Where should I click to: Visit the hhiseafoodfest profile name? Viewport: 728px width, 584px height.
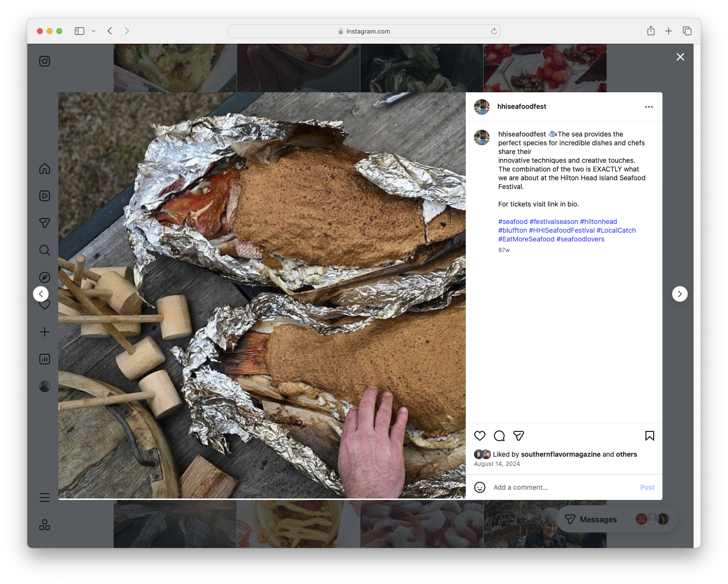[x=522, y=106]
